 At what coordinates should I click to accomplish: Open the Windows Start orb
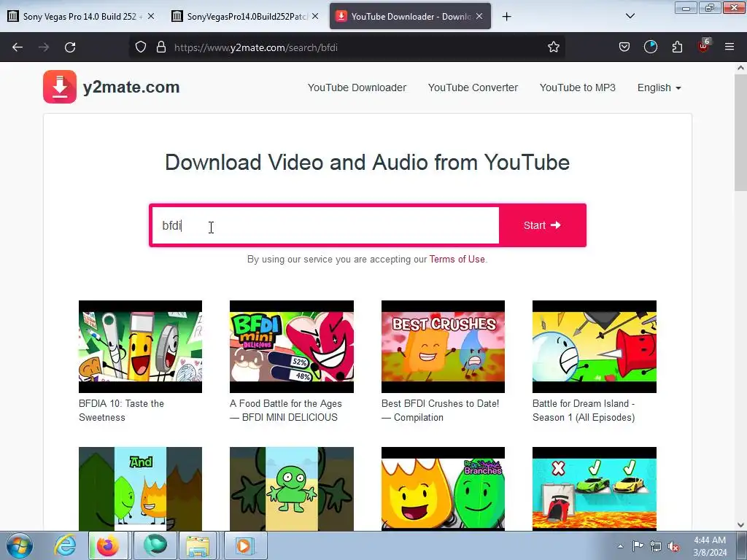pyautogui.click(x=20, y=545)
